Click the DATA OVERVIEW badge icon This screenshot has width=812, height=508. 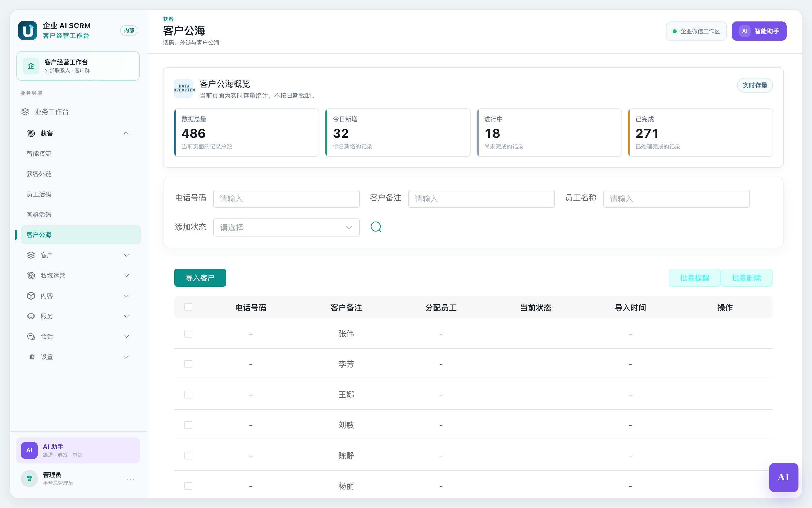coord(184,88)
